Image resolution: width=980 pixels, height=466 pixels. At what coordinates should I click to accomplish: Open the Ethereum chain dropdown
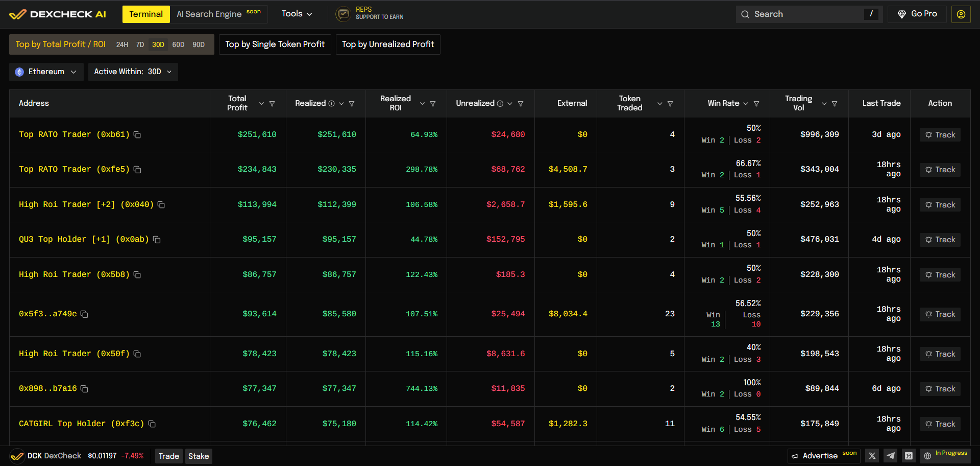point(46,72)
